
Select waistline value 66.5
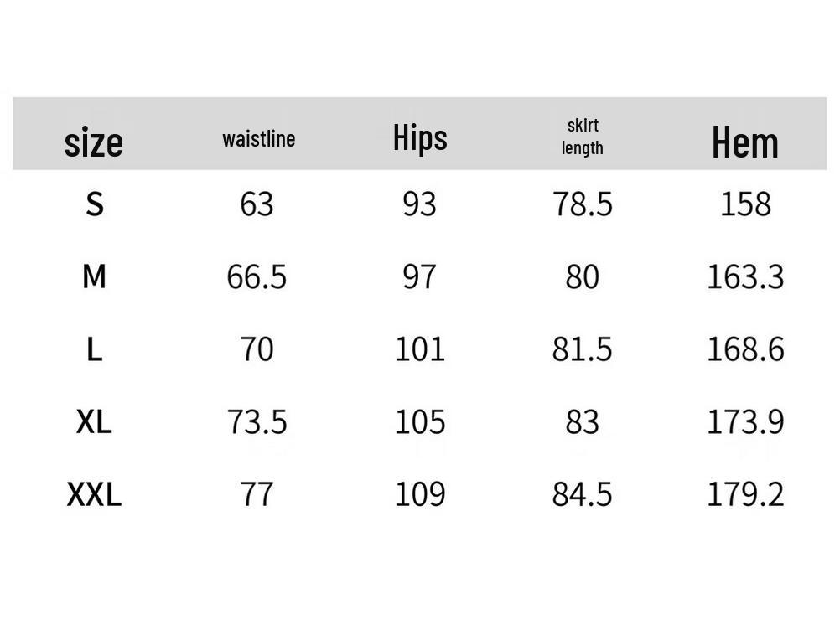click(x=257, y=276)
